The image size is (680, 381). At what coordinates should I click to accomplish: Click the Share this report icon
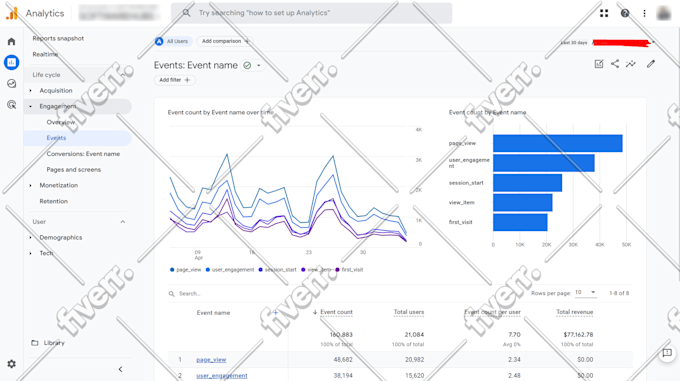click(615, 64)
